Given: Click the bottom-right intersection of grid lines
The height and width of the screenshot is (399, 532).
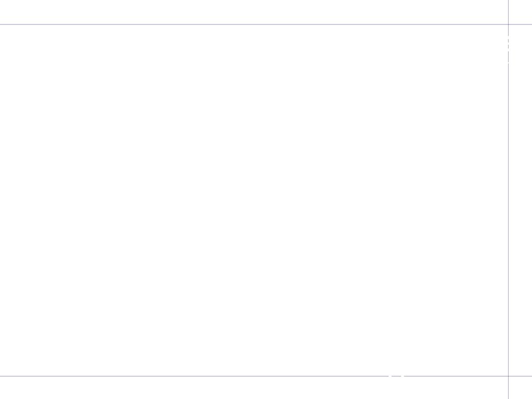Looking at the screenshot, I should 508,376.
